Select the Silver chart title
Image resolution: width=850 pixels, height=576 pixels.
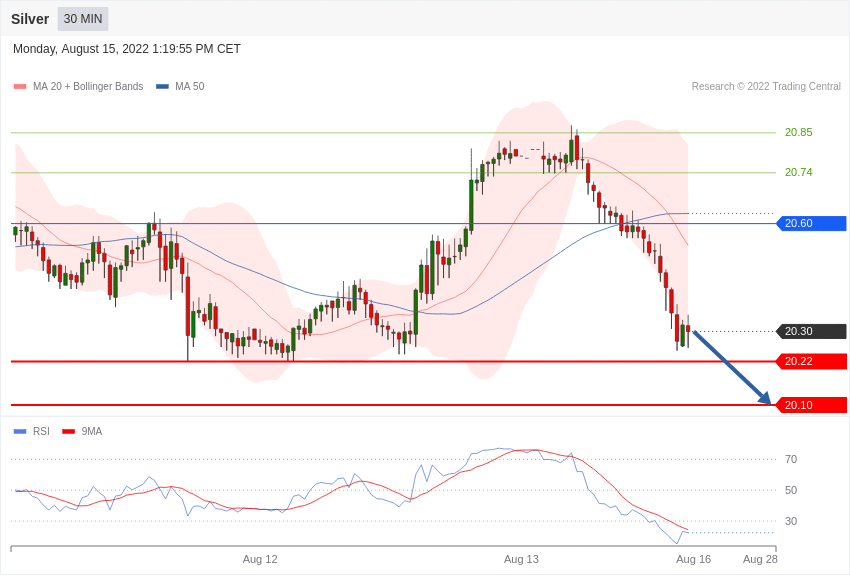pos(30,19)
